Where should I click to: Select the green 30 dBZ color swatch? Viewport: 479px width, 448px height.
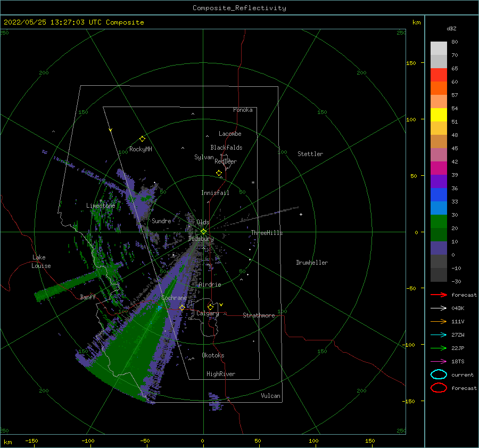pos(439,222)
